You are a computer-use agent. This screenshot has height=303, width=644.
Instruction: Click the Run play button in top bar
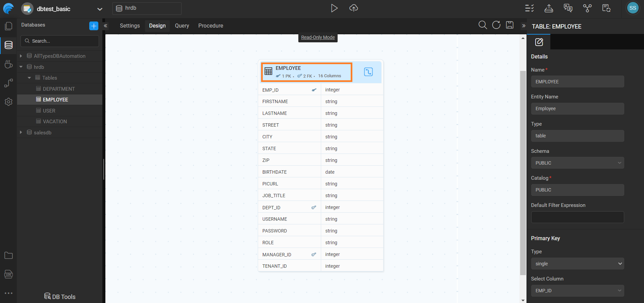click(334, 8)
